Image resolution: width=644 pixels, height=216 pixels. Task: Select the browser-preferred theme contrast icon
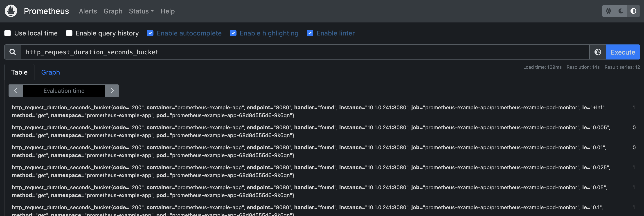(x=633, y=11)
